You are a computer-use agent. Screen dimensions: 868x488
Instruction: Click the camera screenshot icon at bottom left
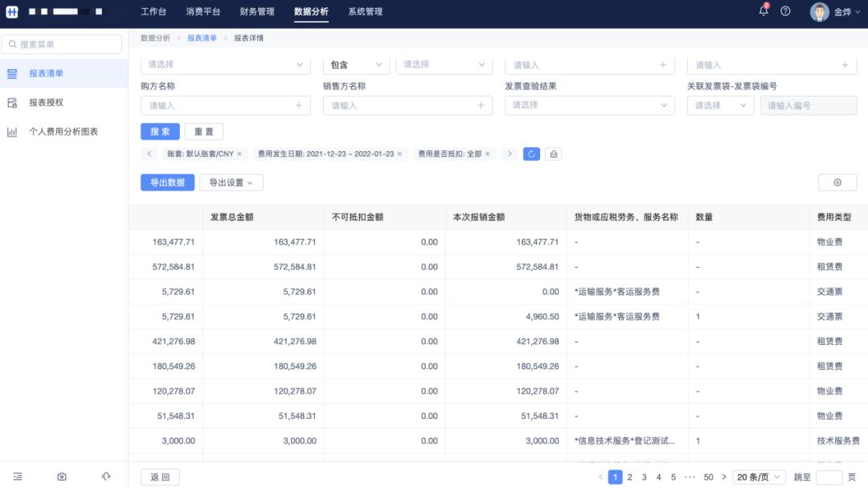pyautogui.click(x=62, y=476)
